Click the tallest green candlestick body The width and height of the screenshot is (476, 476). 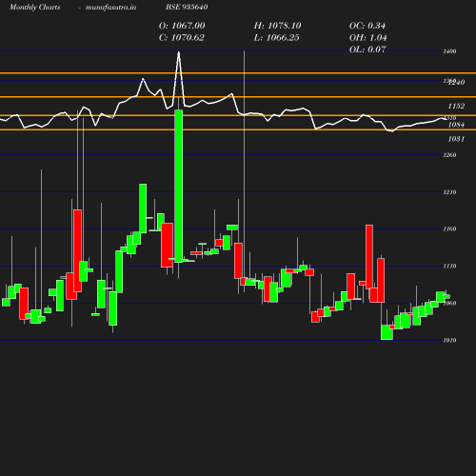pos(179,186)
